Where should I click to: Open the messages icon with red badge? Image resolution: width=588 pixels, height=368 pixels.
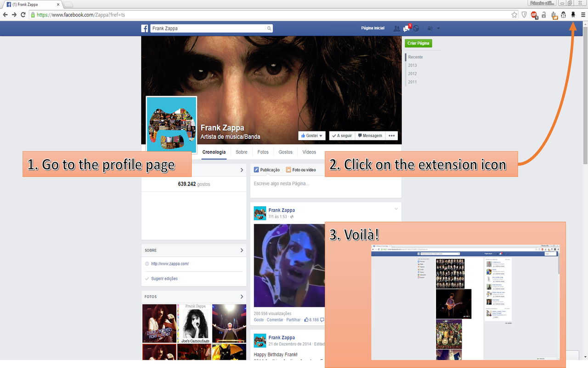pos(407,28)
